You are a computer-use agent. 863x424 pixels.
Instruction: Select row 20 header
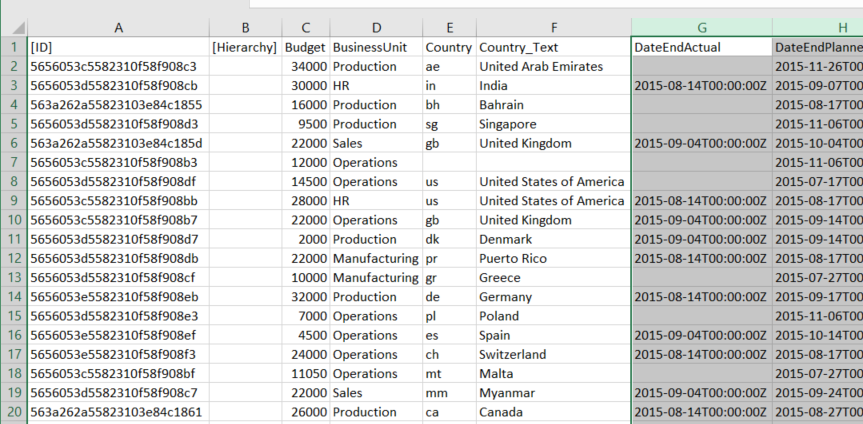pyautogui.click(x=13, y=412)
